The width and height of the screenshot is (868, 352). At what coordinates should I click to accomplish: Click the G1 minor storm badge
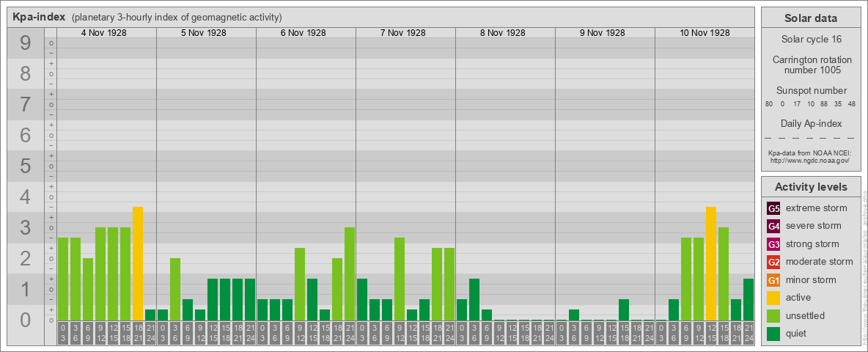coord(773,280)
